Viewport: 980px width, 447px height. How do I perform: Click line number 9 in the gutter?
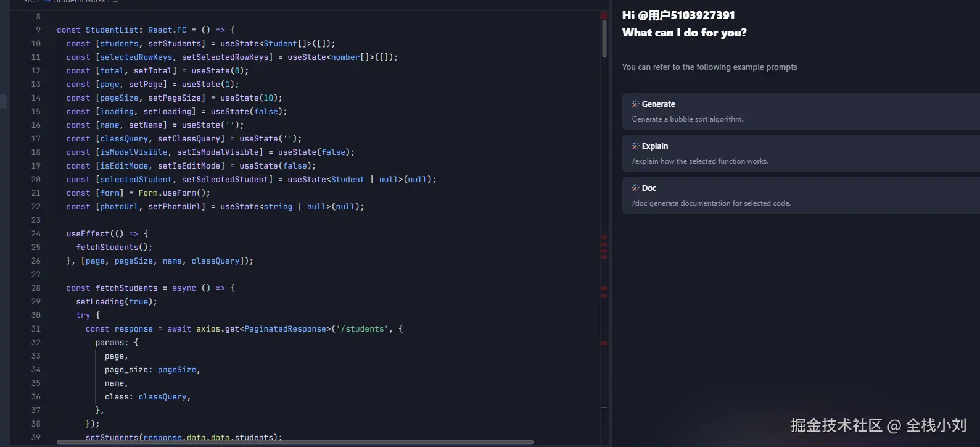[38, 30]
